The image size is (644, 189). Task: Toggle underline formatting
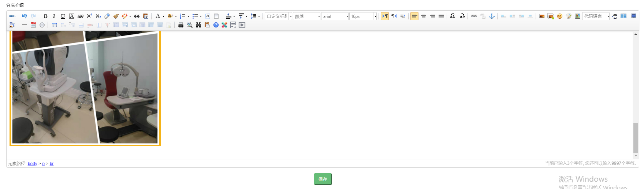(x=63, y=16)
